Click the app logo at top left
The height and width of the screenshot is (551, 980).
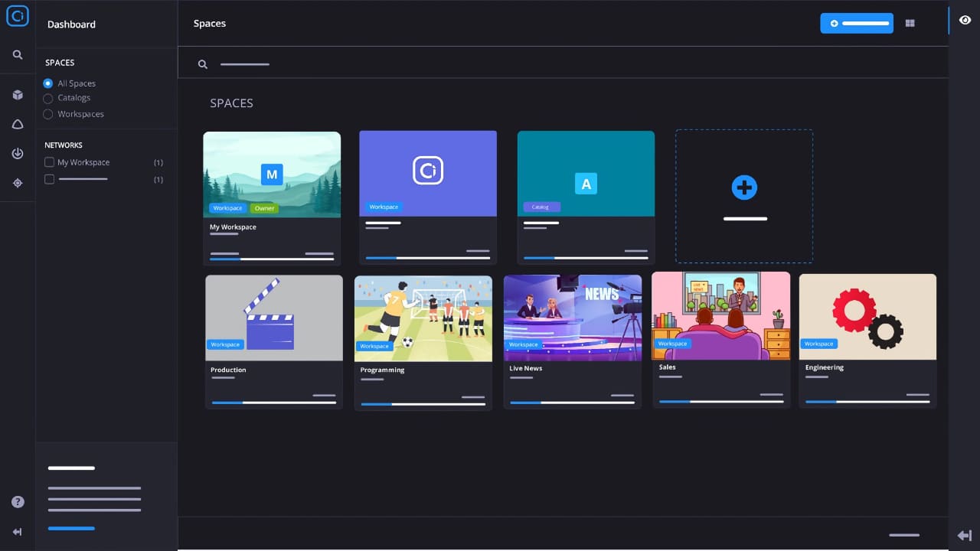click(17, 15)
